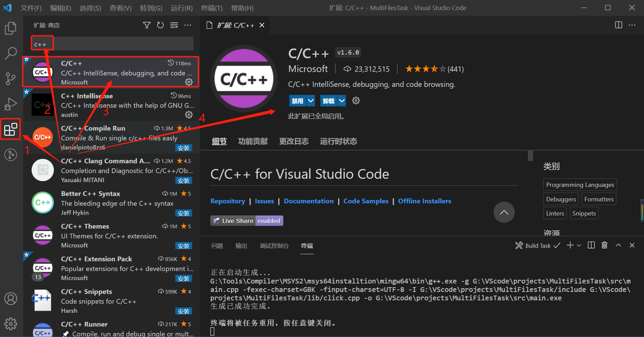Kill the terminal with trash icon
This screenshot has width=644, height=337.
605,245
